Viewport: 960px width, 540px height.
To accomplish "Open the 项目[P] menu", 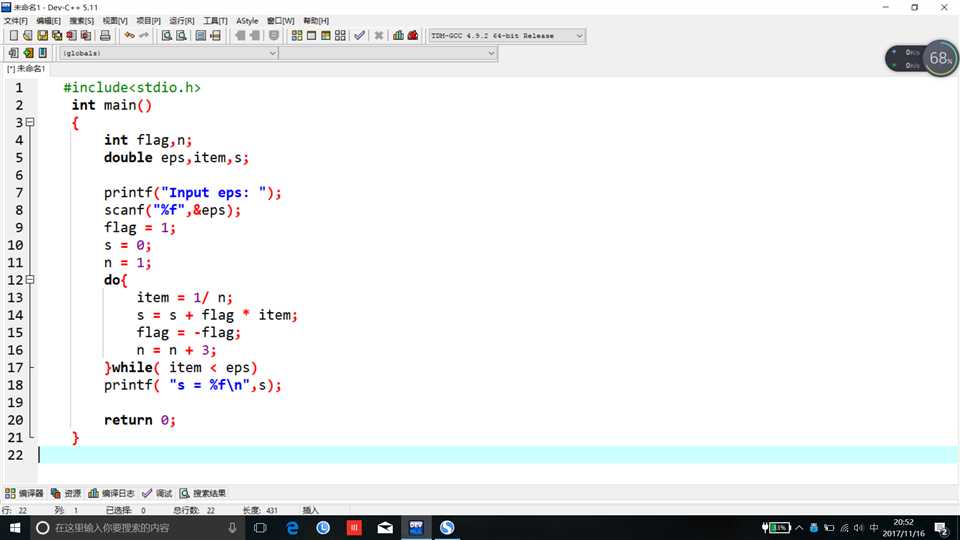I will (x=148, y=21).
